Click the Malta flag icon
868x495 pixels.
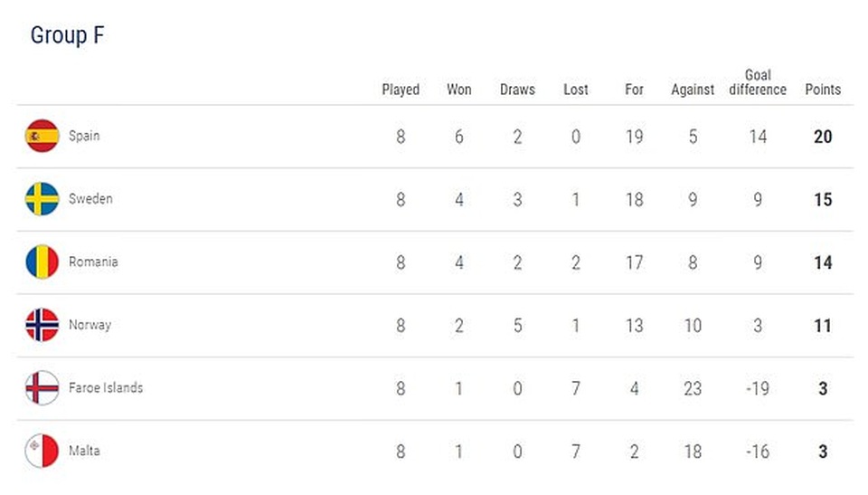click(42, 451)
